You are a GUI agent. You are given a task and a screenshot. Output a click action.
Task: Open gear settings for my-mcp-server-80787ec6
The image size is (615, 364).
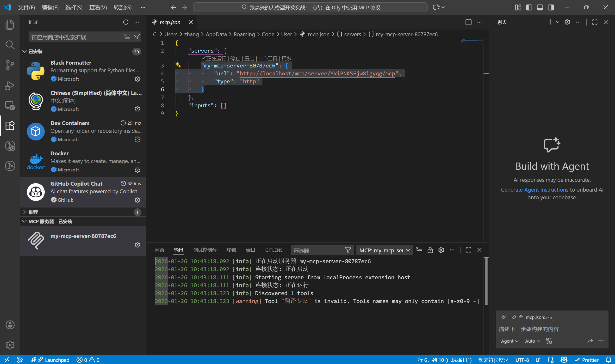coord(137,245)
